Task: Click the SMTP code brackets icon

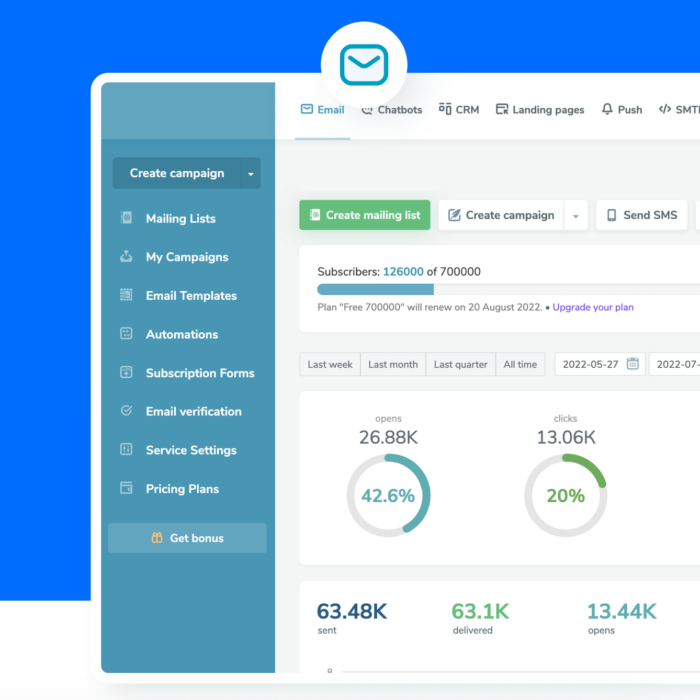Action: pos(665,109)
